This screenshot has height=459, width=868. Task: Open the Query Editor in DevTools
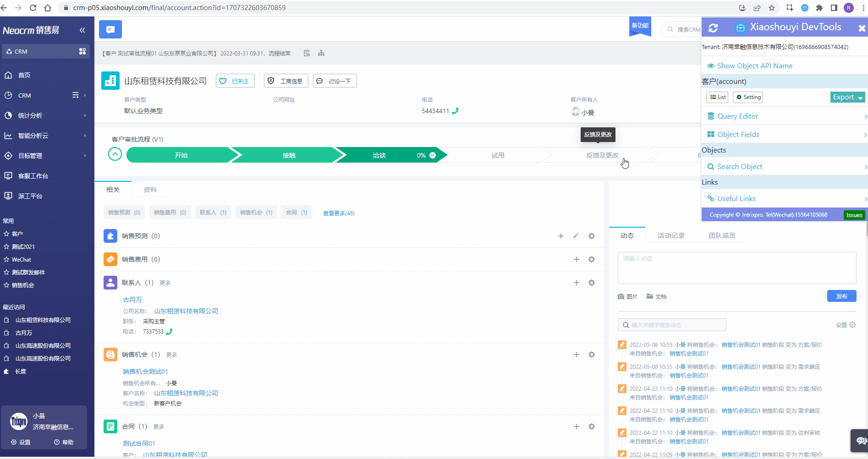coord(737,116)
